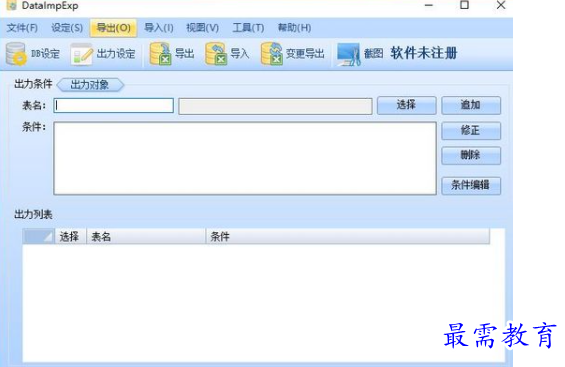Select the 出力条件 tab label
The height and width of the screenshot is (367, 565).
pos(33,84)
